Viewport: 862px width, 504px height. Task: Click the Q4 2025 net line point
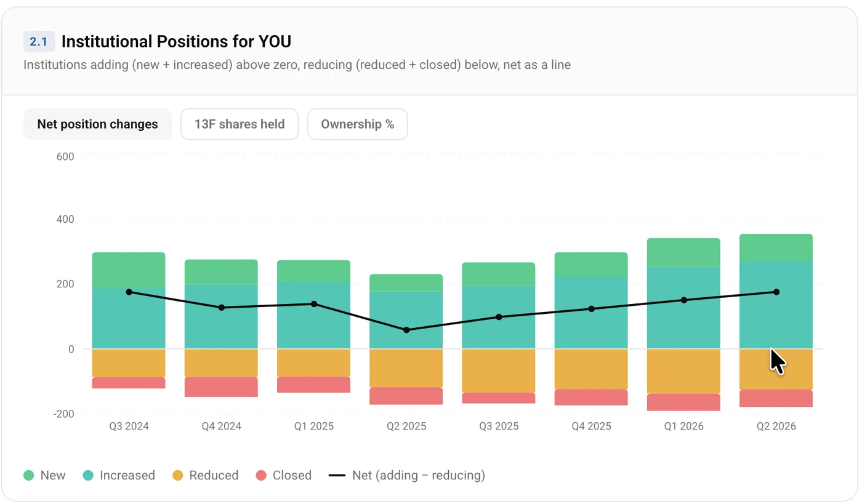591,309
